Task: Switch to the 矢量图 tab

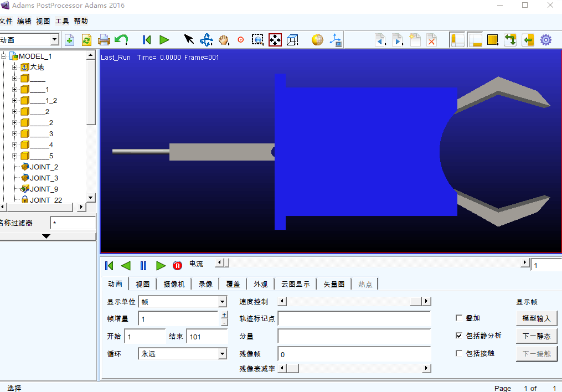Action: pos(334,284)
